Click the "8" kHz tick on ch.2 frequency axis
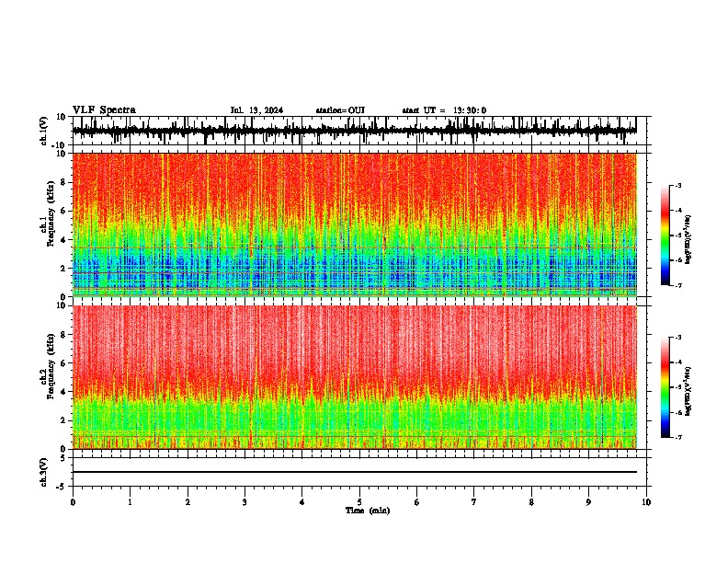 point(63,335)
